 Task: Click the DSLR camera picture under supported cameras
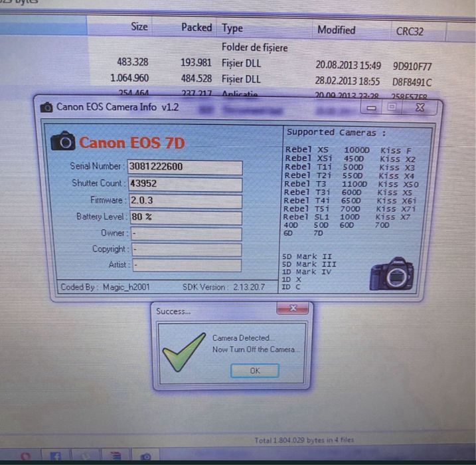coord(392,274)
